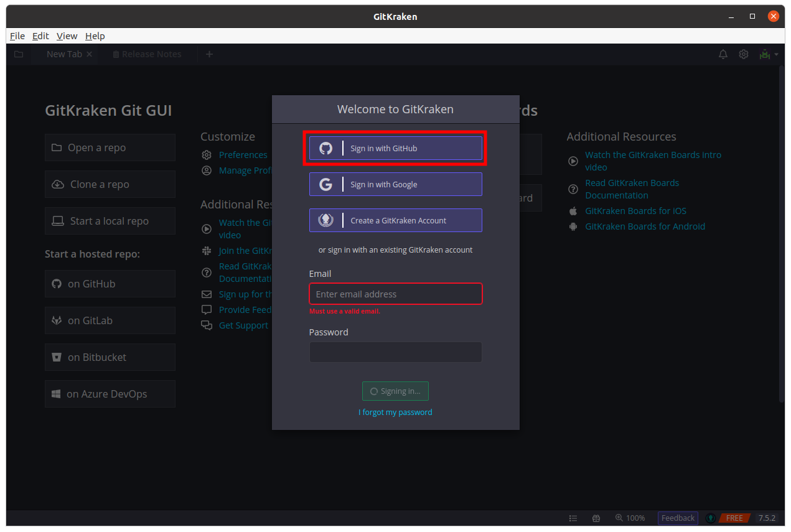Click the Google G logo icon
The height and width of the screenshot is (532, 791).
click(x=326, y=184)
